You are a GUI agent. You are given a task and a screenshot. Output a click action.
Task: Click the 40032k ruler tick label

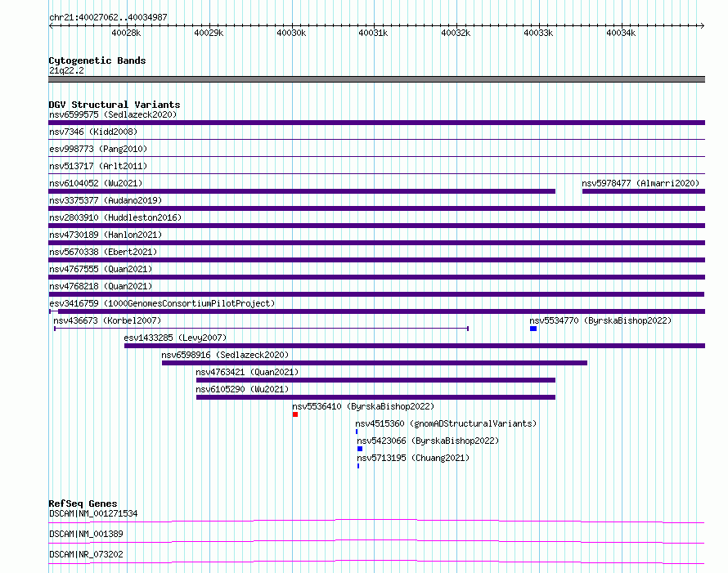pos(456,33)
